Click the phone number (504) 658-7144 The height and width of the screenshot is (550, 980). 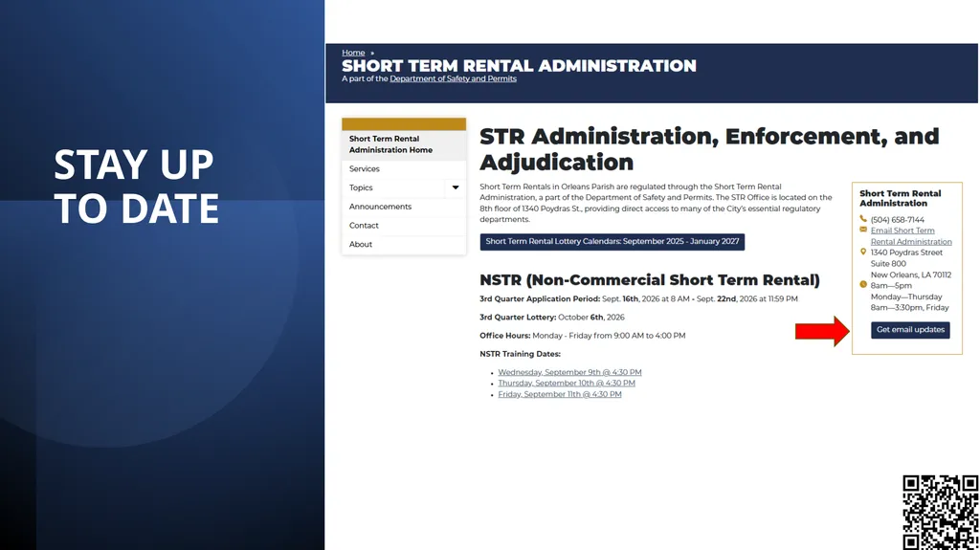(x=897, y=220)
